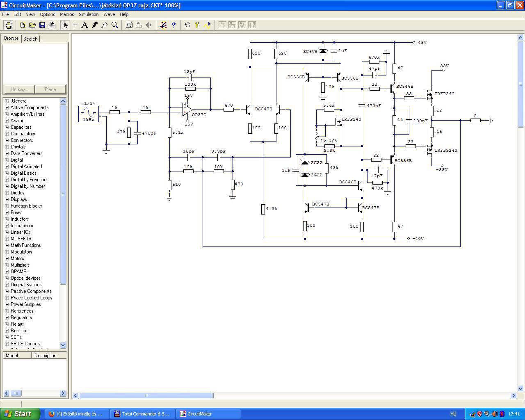Click the blue question mark Help icon
Viewport: 525px width, 420px height.
point(173,25)
